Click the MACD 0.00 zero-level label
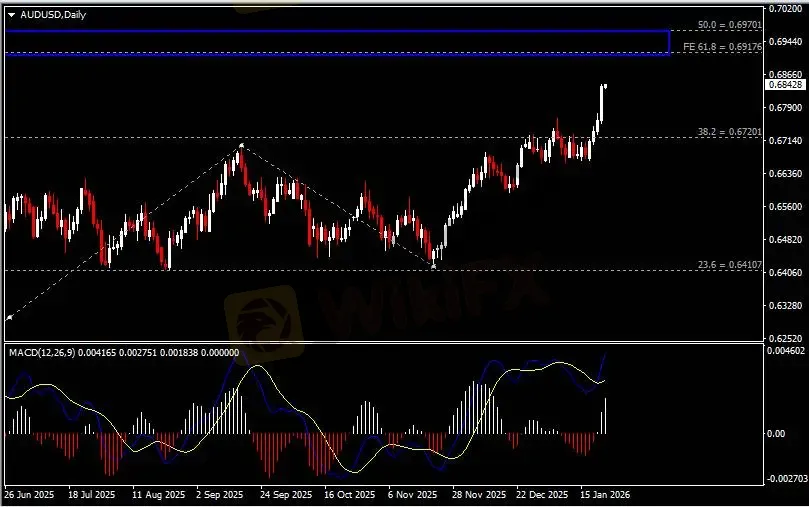This screenshot has height=507, width=809. point(775,433)
